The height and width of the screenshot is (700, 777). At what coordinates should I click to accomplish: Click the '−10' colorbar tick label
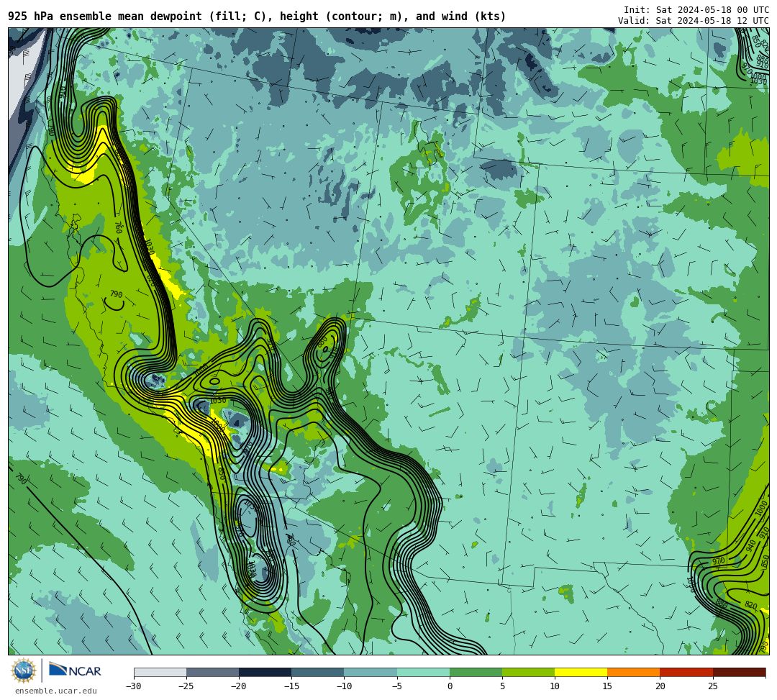(344, 686)
